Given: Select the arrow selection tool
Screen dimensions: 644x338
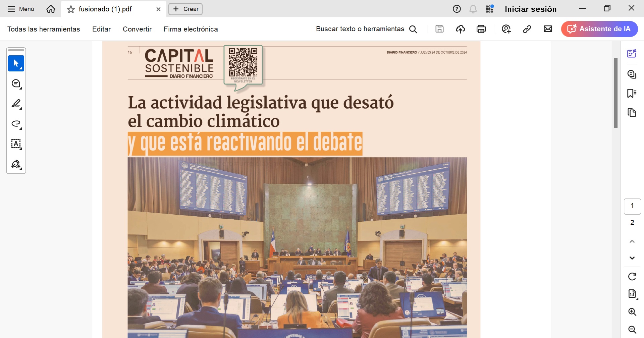Looking at the screenshot, I should [16, 63].
